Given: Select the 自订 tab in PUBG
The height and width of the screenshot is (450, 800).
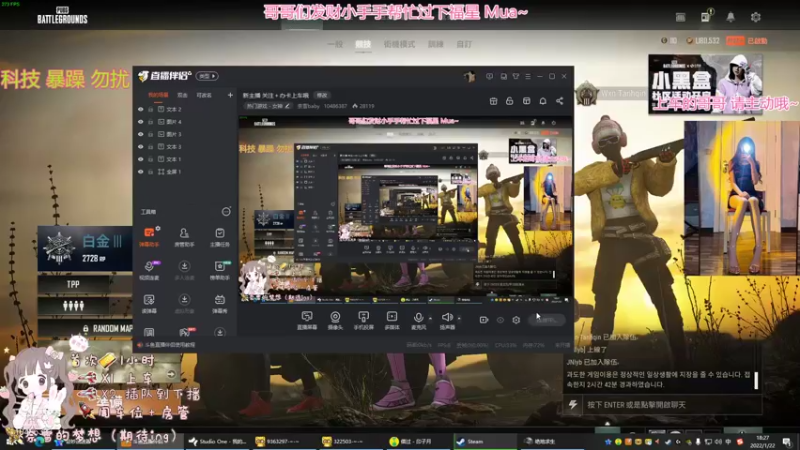Looking at the screenshot, I should point(464,44).
